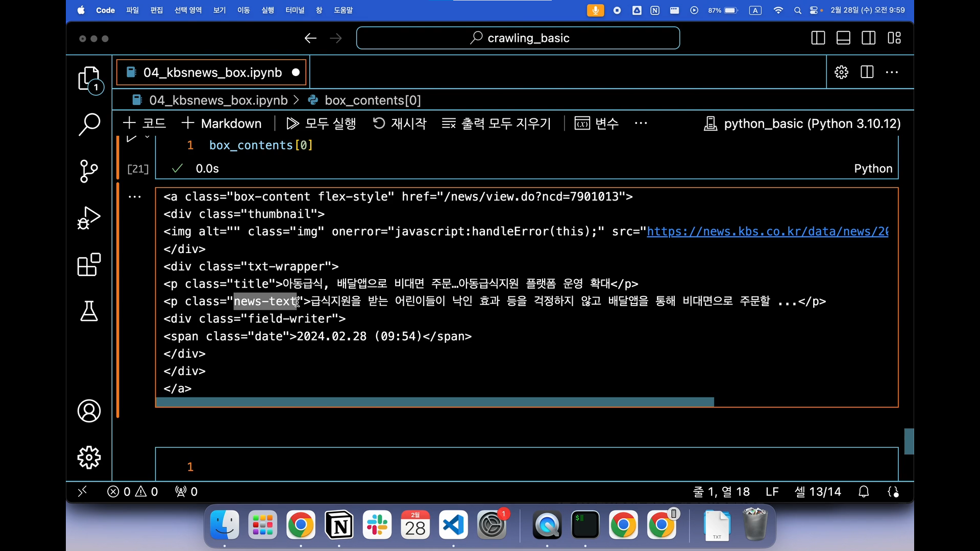The height and width of the screenshot is (551, 980).
Task: Toggle the primary side bar layout button
Action: tap(818, 38)
